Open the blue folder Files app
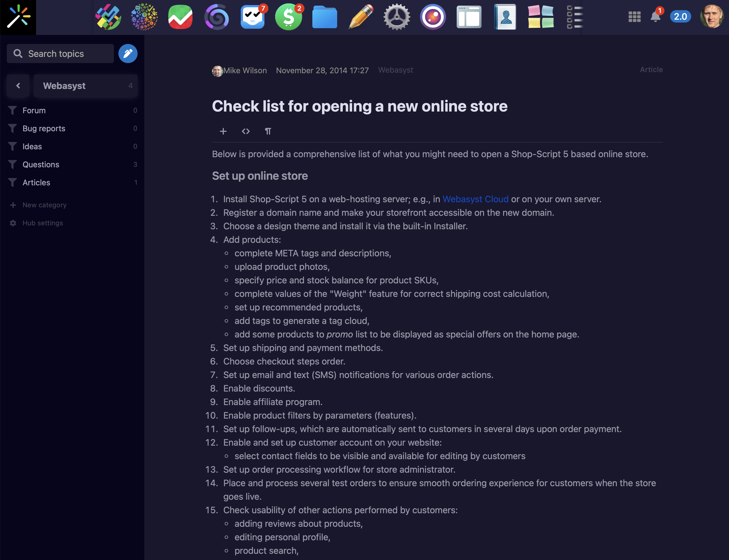Screen dimensions: 729x560 pos(324,17)
